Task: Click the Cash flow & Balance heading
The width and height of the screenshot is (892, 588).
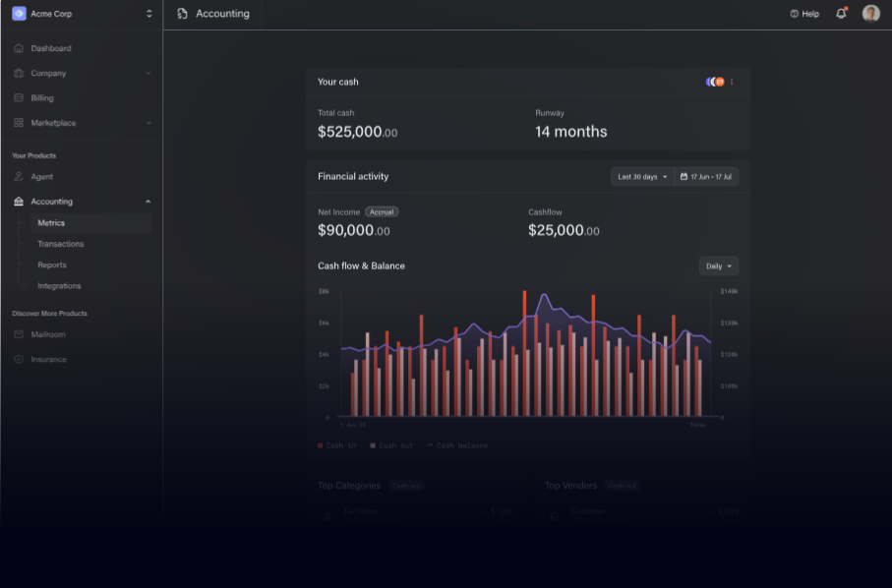Action: click(x=361, y=266)
